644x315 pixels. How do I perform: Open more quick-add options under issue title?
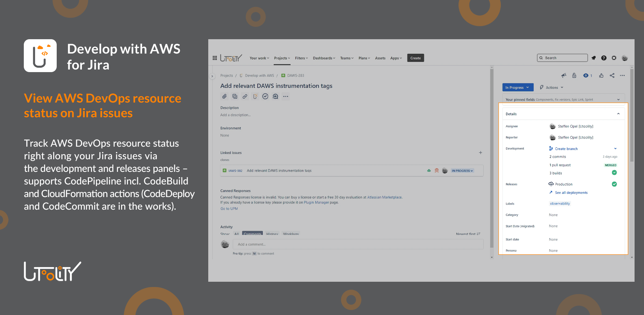(x=286, y=97)
